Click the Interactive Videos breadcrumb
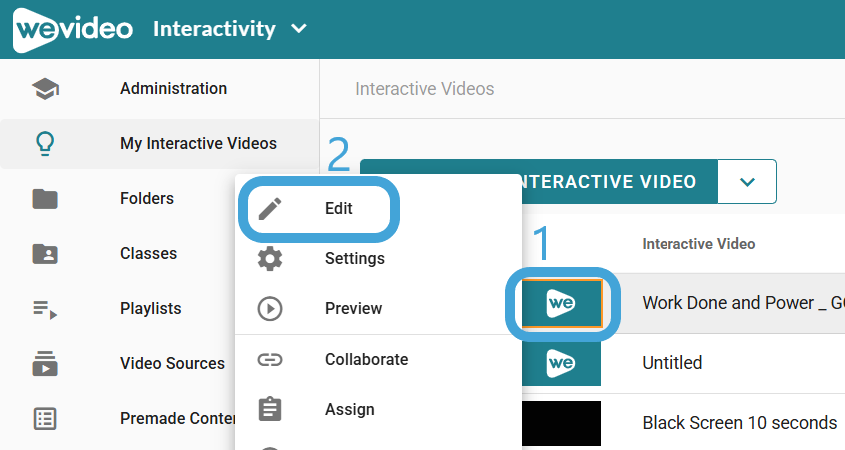The image size is (845, 450). coord(424,89)
